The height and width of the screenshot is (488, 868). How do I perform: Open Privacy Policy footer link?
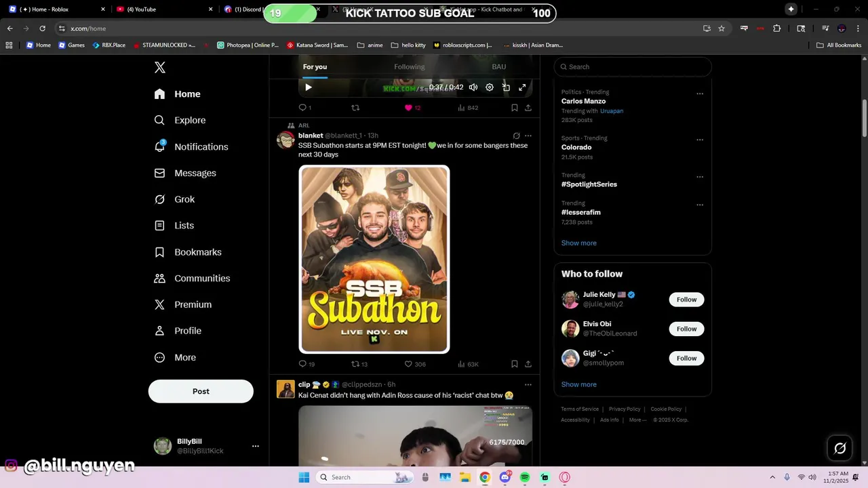(625, 409)
